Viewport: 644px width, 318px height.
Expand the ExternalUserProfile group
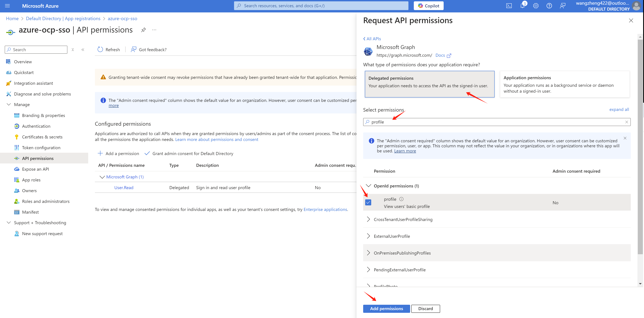point(368,236)
